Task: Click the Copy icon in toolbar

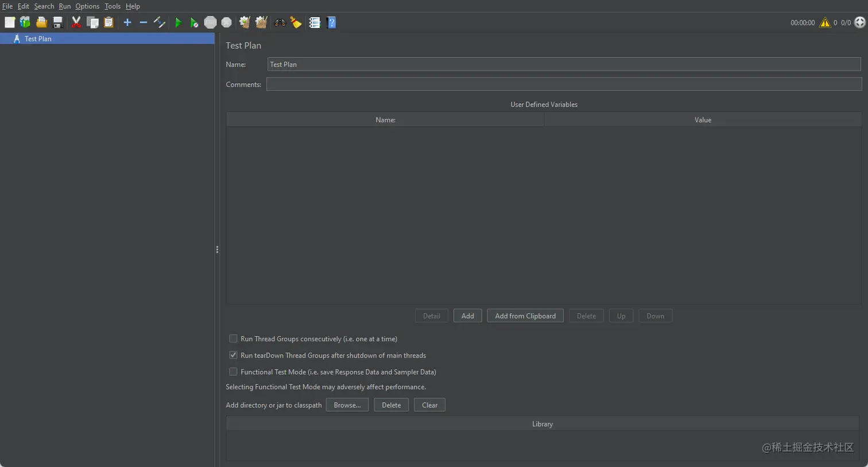Action: pyautogui.click(x=92, y=22)
